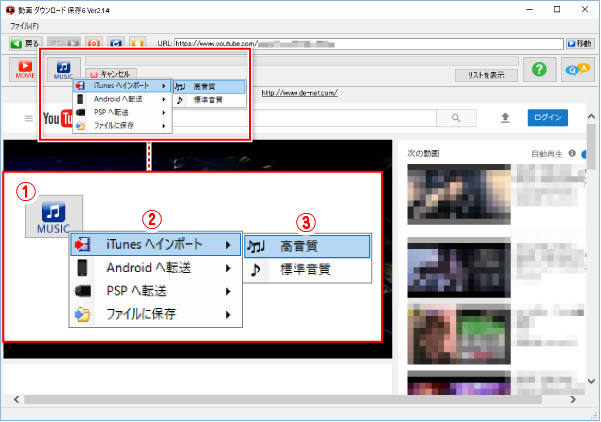This screenshot has height=422, width=601.
Task: Sign in with the ログイン button
Action: 548,118
